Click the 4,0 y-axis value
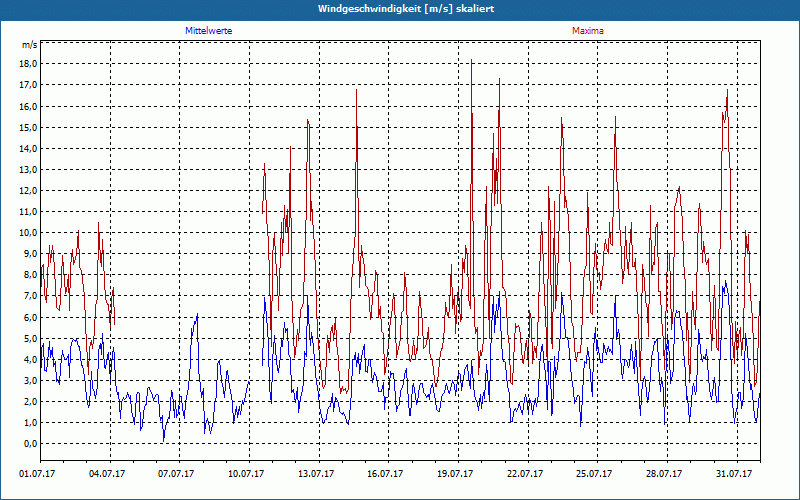Viewport: 800px width, 500px height. 30,359
